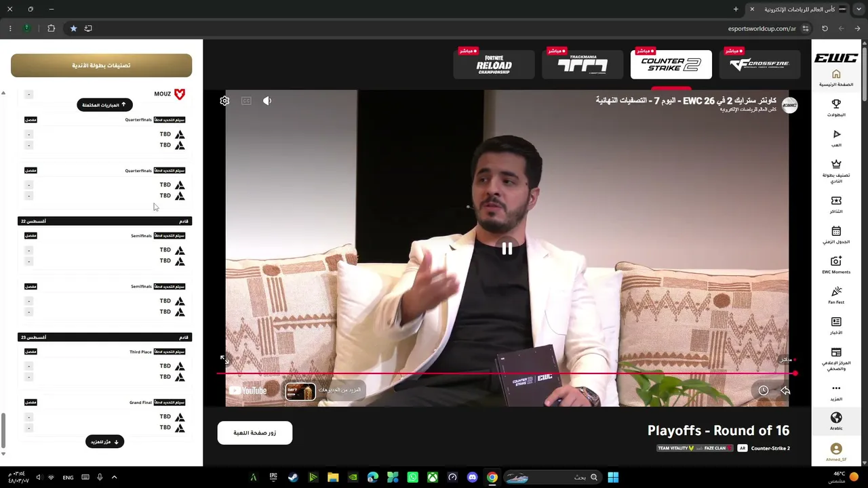Reload the page
868x488 pixels.
(825, 28)
